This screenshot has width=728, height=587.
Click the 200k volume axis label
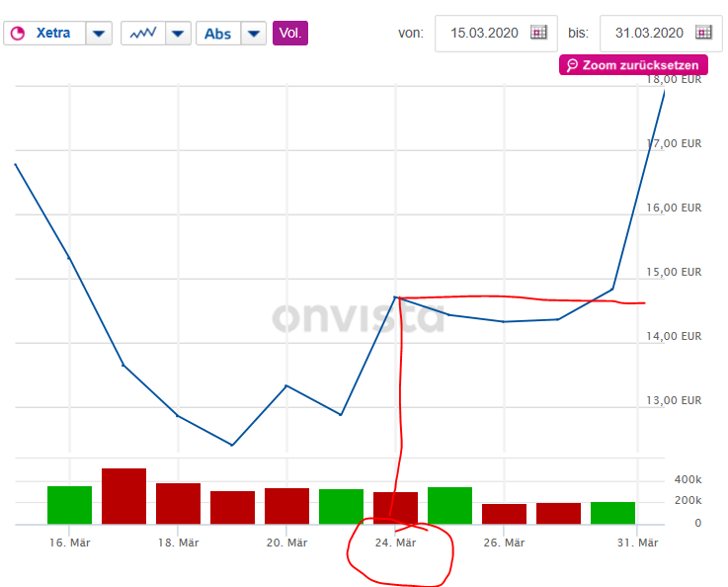point(688,501)
